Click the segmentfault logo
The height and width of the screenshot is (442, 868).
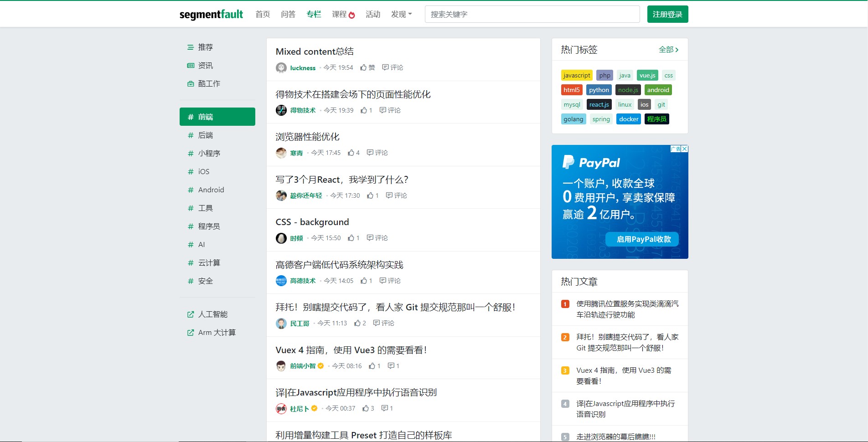pos(211,14)
